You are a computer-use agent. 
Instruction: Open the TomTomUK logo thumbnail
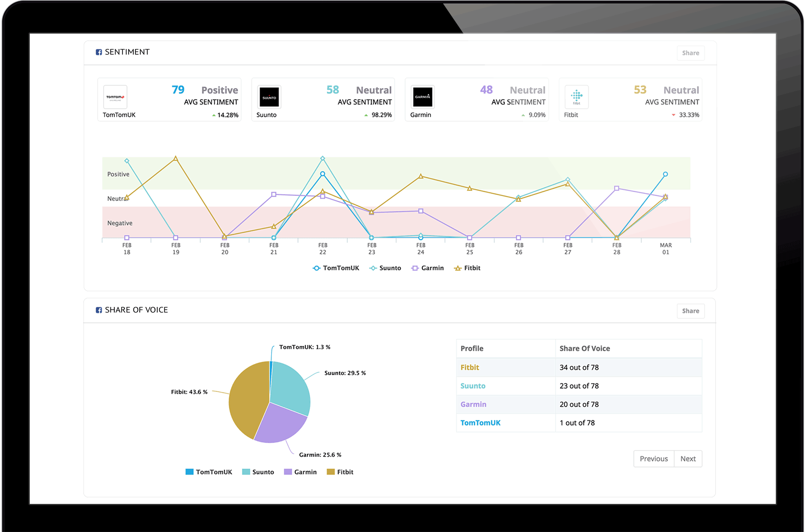pos(115,97)
